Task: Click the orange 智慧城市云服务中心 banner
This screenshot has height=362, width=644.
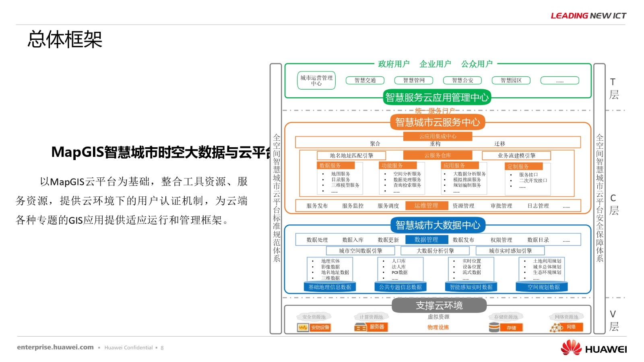Action: click(438, 122)
